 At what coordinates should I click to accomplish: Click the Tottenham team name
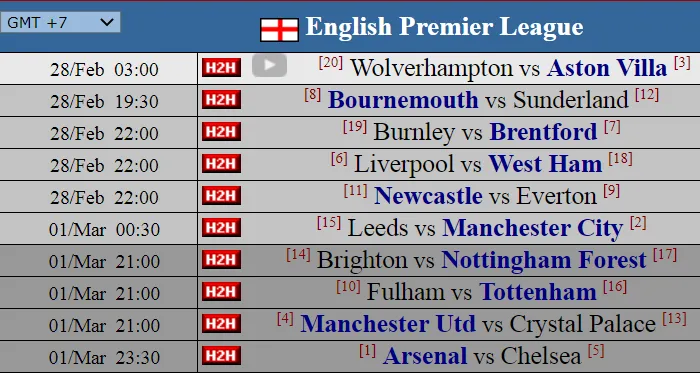coord(538,292)
